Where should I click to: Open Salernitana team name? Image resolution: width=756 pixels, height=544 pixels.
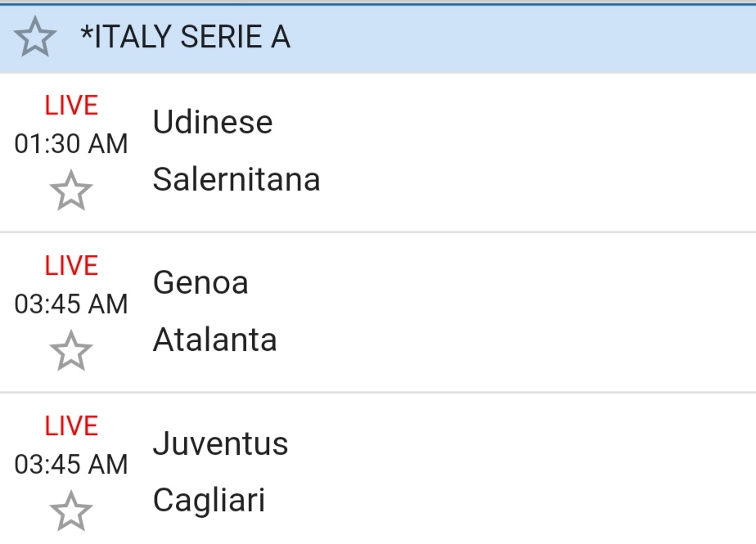(236, 180)
